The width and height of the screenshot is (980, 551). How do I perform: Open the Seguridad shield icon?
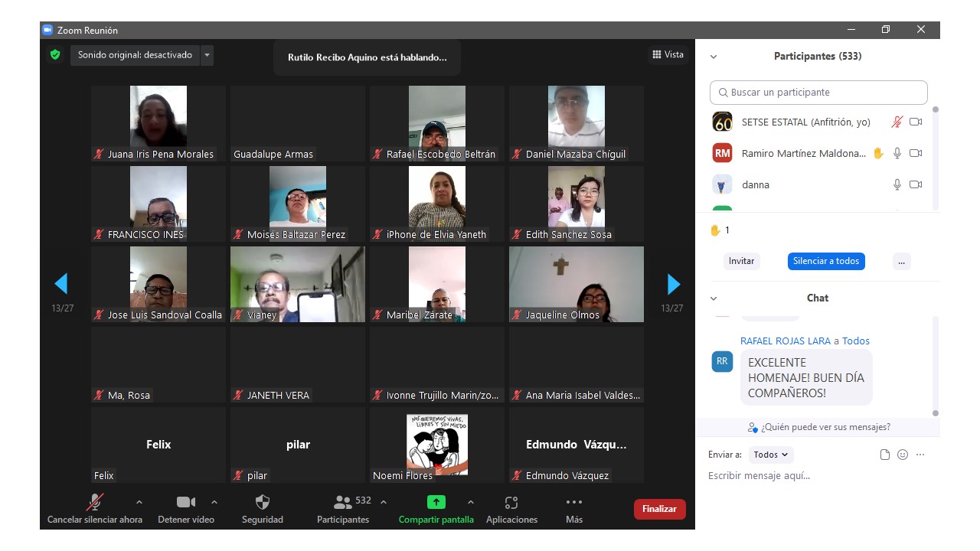tap(263, 502)
